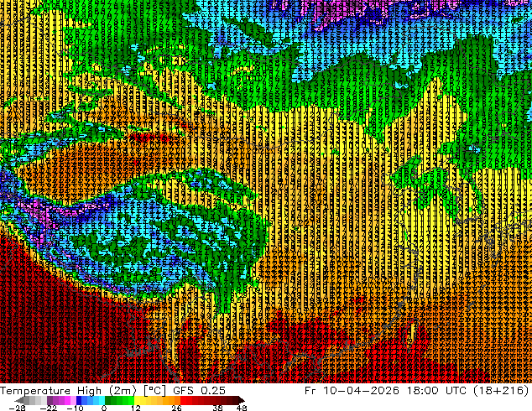Click the '-10' legend value
532x411 pixels.
(75, 408)
